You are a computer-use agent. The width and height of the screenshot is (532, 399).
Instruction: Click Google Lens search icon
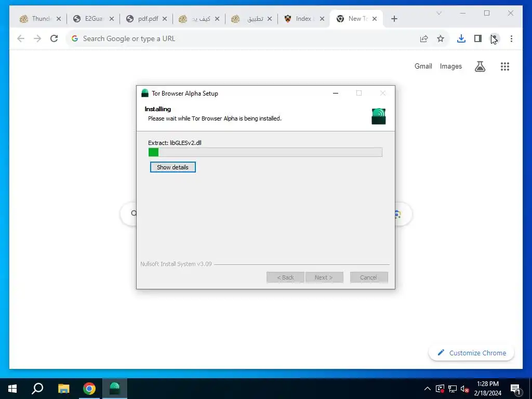coord(398,214)
